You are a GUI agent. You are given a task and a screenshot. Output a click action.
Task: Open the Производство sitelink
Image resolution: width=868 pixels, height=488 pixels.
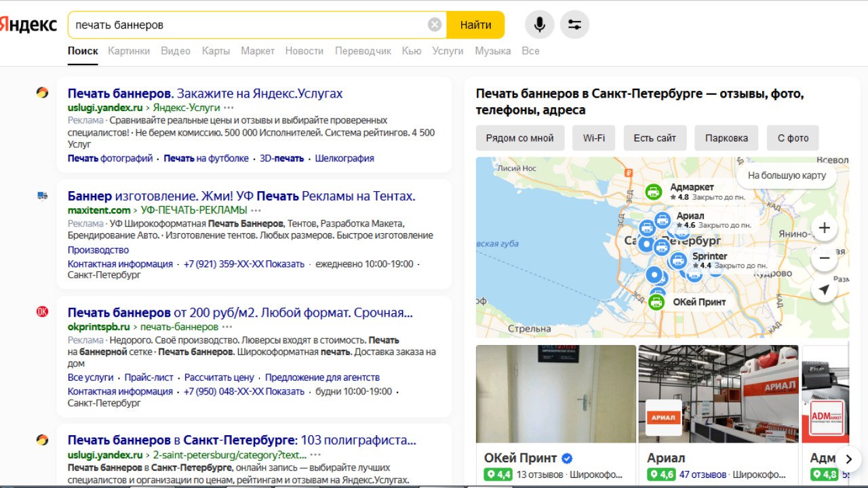(x=98, y=250)
